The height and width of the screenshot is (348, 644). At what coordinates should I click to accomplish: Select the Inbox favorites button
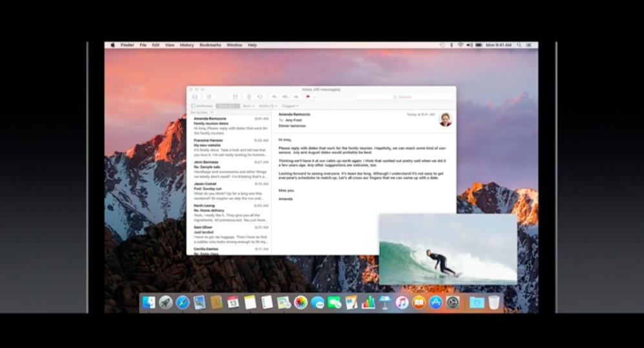click(227, 105)
